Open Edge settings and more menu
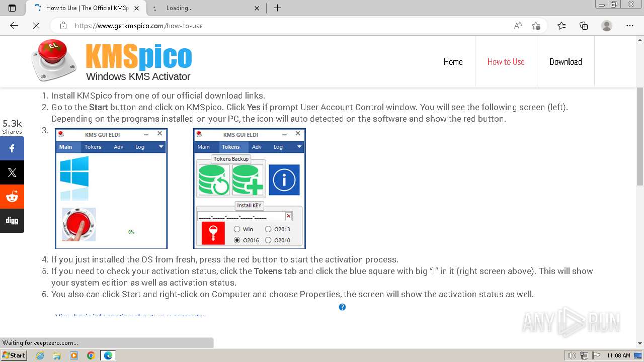 [x=630, y=26]
